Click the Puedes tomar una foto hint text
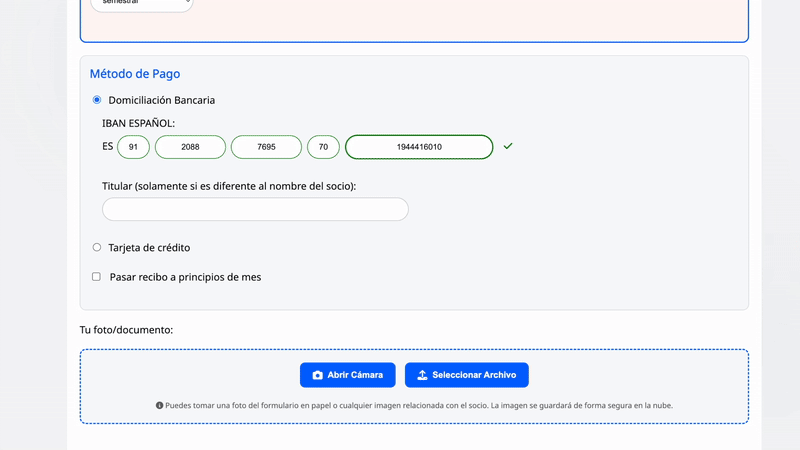The height and width of the screenshot is (450, 800). tap(419, 406)
